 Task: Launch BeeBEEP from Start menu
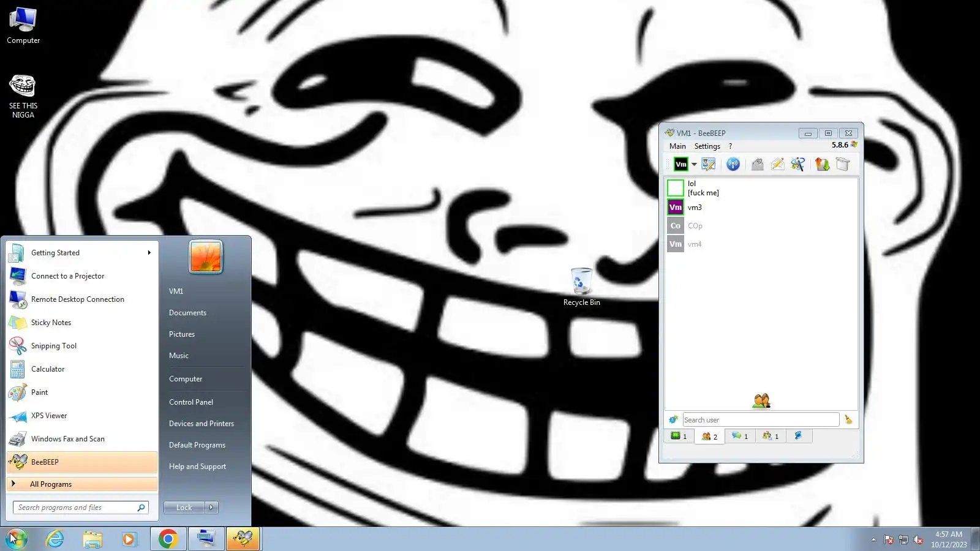[81, 462]
